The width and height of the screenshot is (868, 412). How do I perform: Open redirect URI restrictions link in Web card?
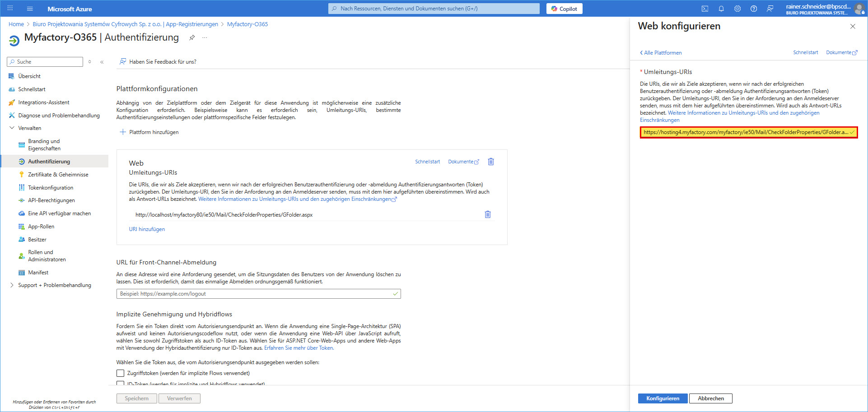click(x=297, y=199)
